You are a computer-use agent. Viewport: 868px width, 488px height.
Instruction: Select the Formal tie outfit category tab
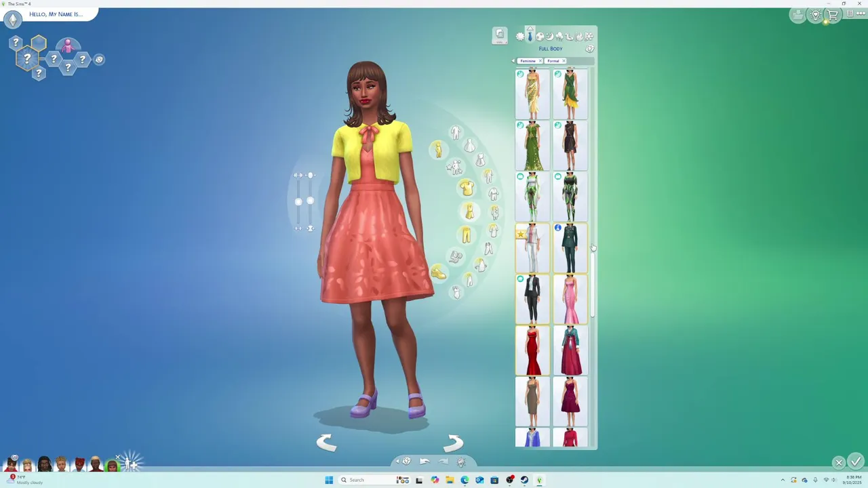[530, 37]
